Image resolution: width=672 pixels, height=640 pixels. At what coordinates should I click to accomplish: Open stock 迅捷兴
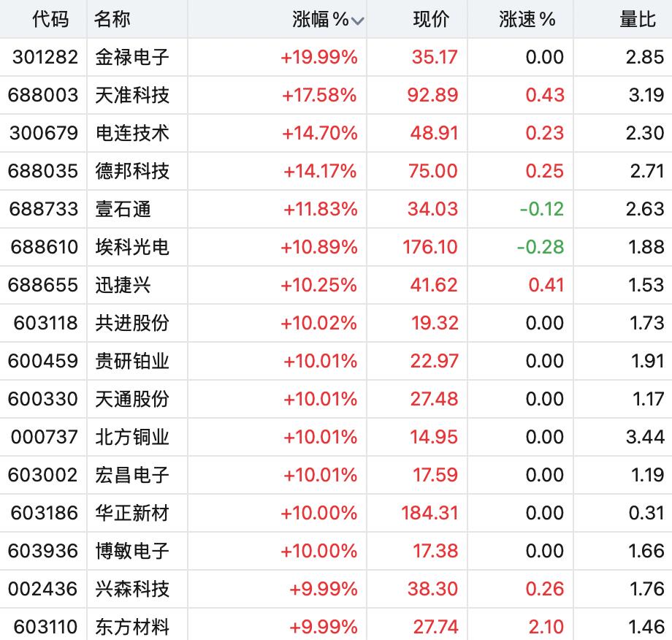123,285
